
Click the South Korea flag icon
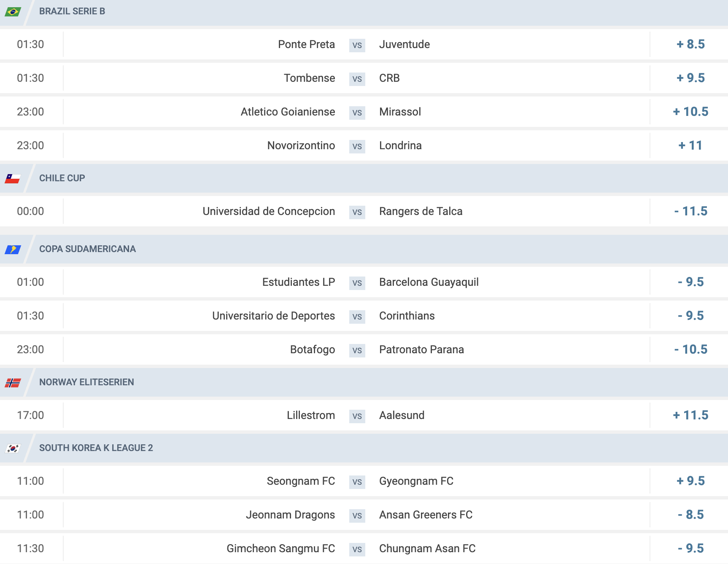point(13,449)
